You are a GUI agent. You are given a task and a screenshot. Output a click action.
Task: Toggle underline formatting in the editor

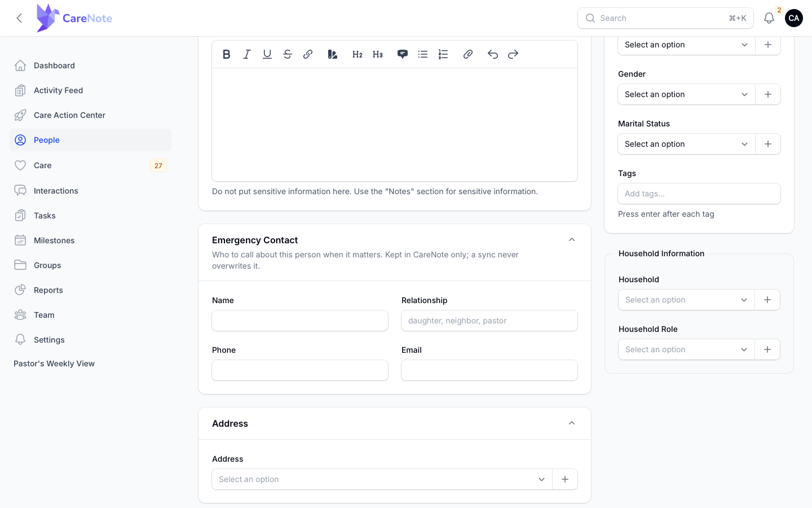[x=267, y=54]
